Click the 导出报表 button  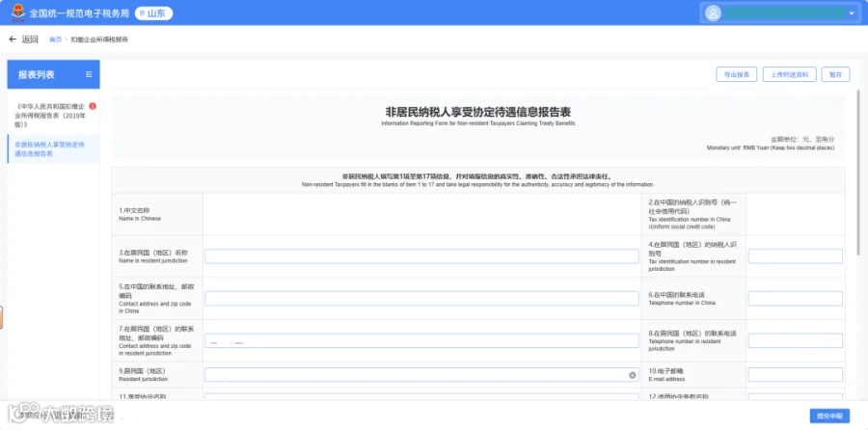pyautogui.click(x=736, y=74)
